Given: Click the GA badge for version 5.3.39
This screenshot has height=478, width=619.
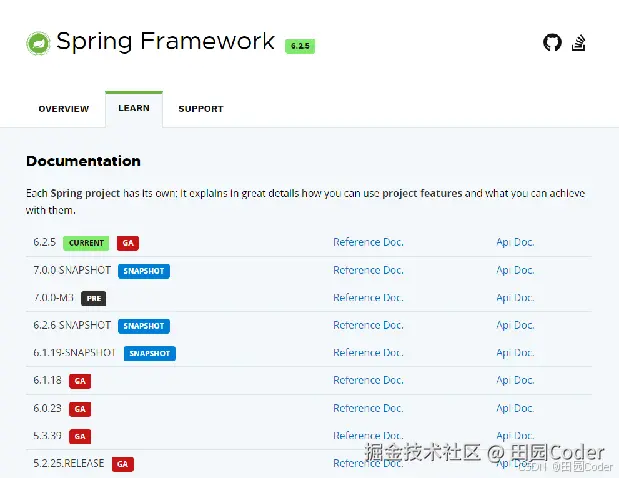Looking at the screenshot, I should [x=80, y=437].
